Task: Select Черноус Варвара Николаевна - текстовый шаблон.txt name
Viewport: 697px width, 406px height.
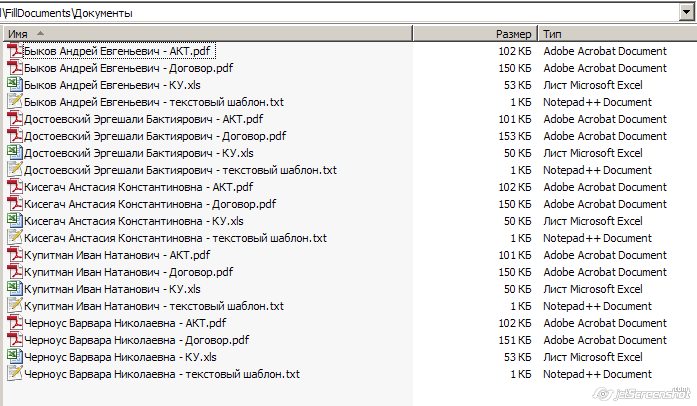Action: tap(162, 374)
